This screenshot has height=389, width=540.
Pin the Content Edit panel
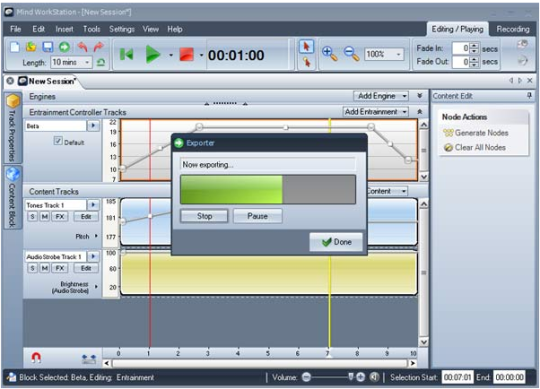click(529, 96)
